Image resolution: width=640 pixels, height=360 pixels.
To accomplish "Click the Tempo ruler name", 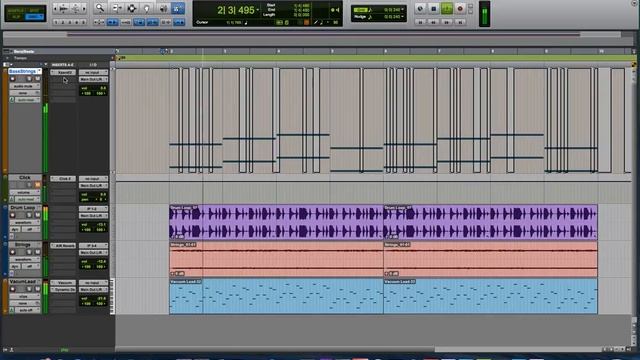I will (20, 58).
